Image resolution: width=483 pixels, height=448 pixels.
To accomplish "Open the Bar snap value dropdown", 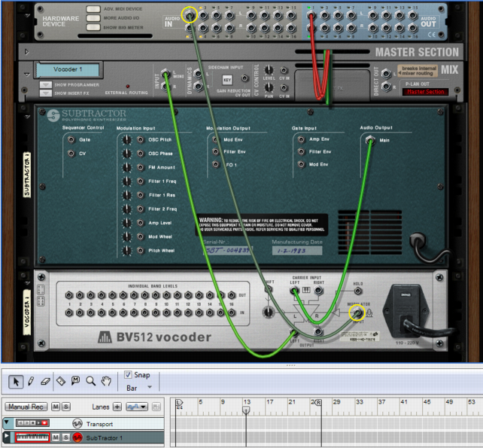I will (138, 387).
